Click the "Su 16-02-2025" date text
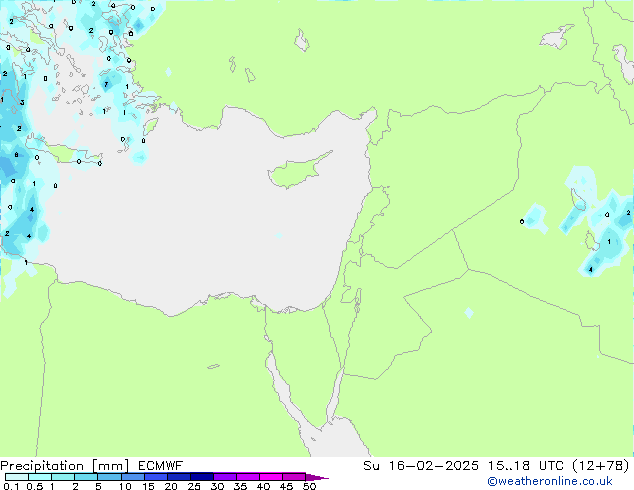The width and height of the screenshot is (634, 490). point(421,466)
